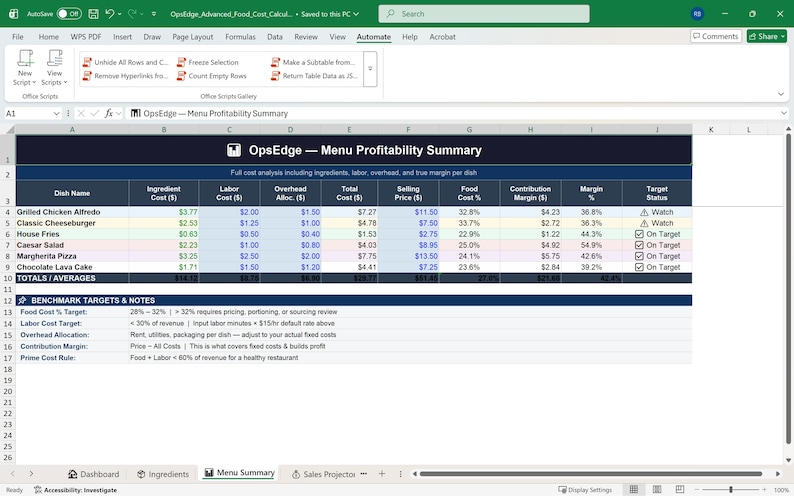Image resolution: width=794 pixels, height=496 pixels.
Task: Click the Comments button
Action: (716, 36)
